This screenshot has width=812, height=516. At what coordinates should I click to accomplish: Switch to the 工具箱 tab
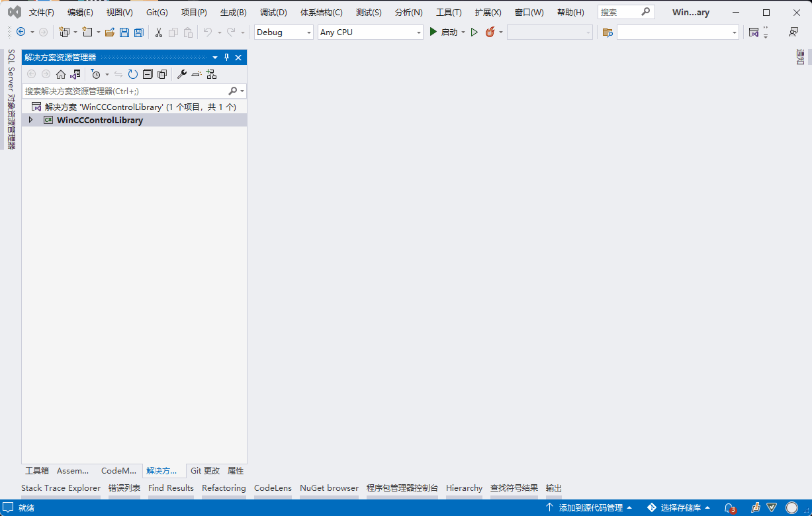pyautogui.click(x=37, y=471)
